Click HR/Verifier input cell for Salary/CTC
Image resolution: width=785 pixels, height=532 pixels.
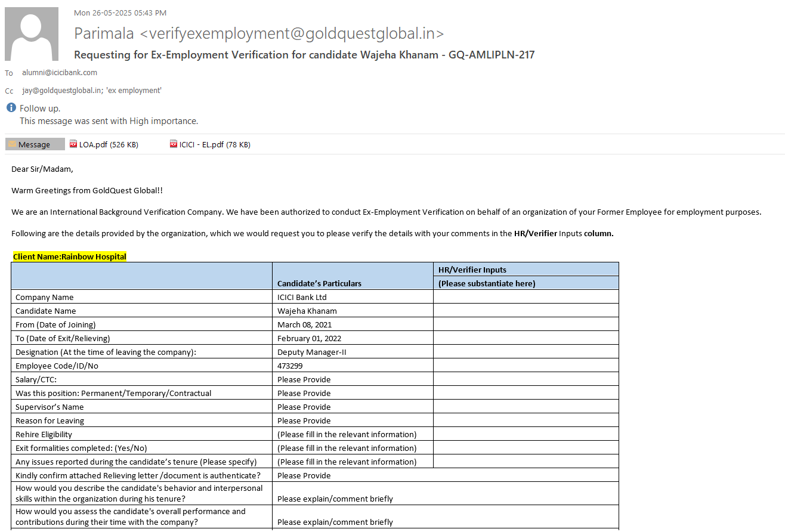click(526, 379)
